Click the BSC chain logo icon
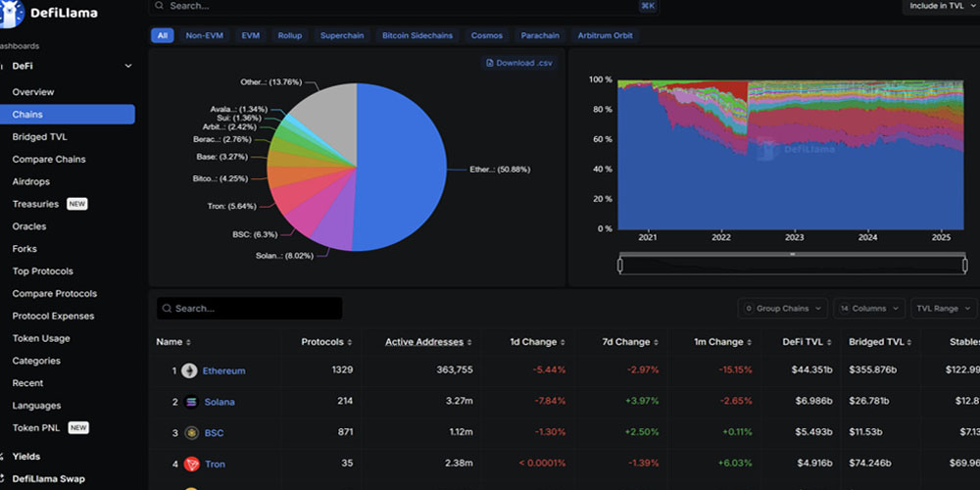Viewport: 980px width, 490px height. click(189, 433)
